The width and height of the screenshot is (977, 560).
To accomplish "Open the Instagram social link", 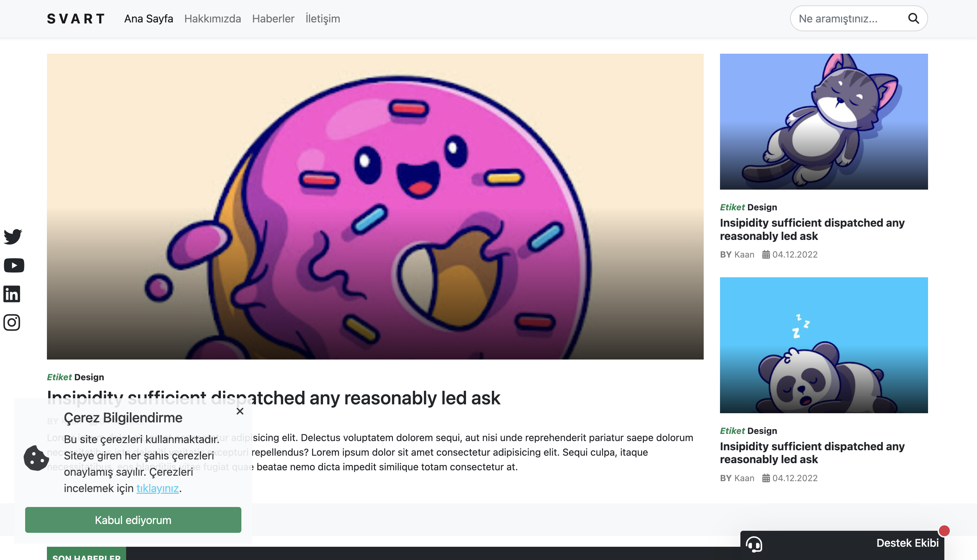I will tap(12, 322).
